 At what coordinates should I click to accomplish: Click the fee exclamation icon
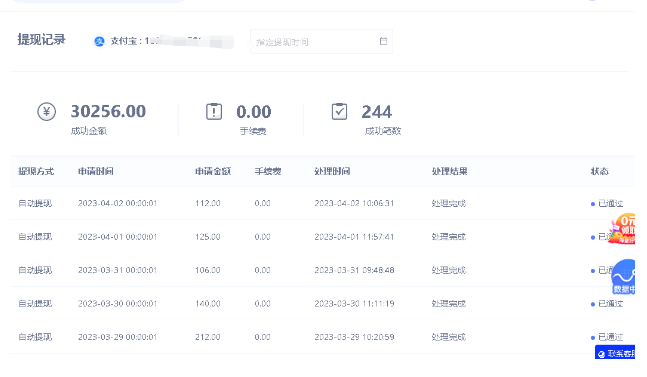(214, 111)
